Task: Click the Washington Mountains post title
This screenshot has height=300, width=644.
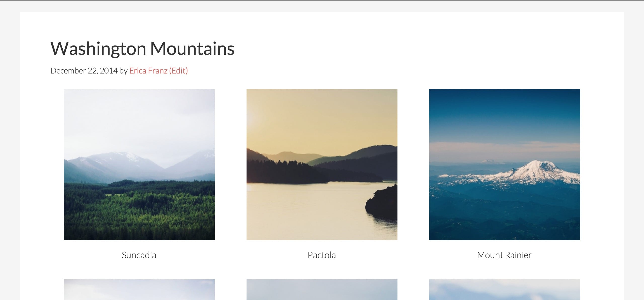Action: 142,49
